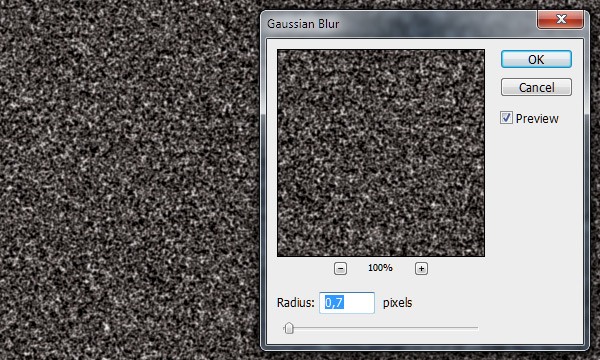600x360 pixels.
Task: Zoom in the preview with plus icon
Action: 421,269
